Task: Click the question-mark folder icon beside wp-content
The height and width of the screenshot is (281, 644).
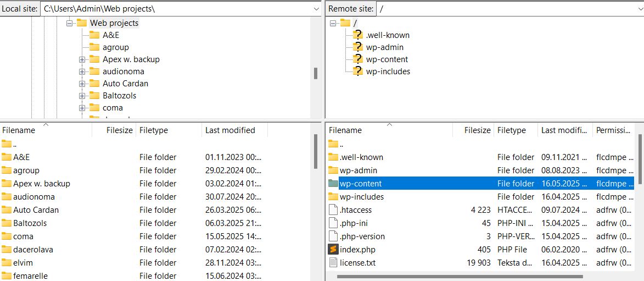Action: 358,59
